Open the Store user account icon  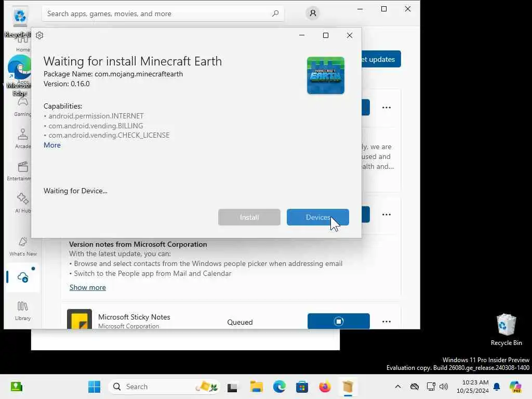coord(312,13)
